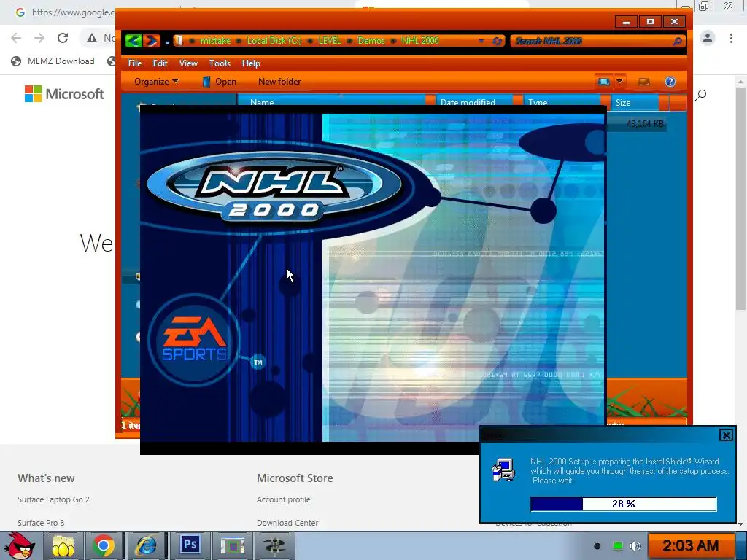Open the 'MEMZ Download' bookmark

[53, 61]
